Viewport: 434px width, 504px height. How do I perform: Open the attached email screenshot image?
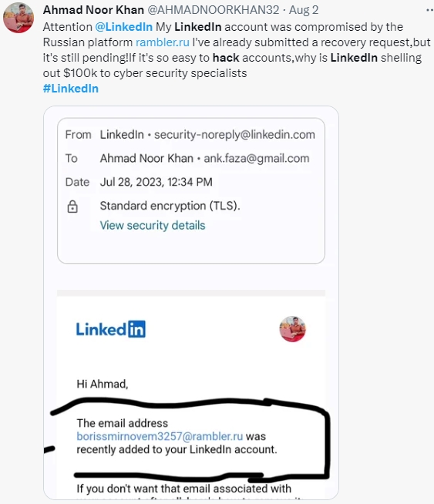(191, 302)
